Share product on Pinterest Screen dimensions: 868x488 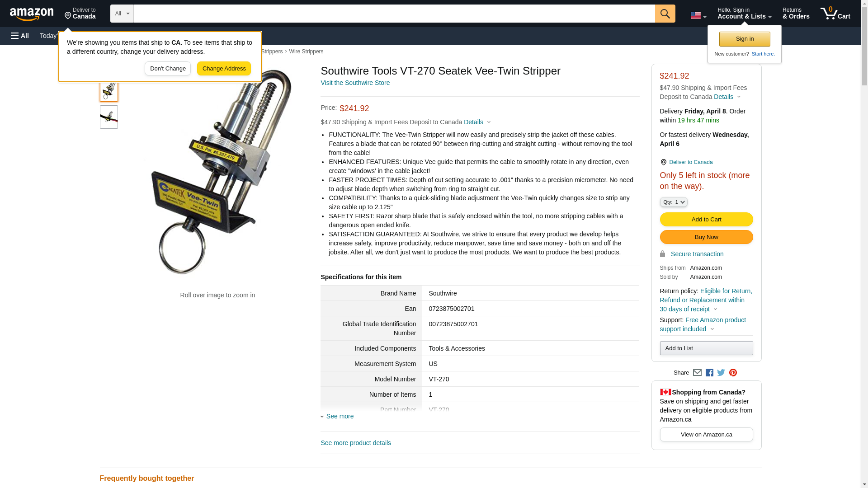733,373
